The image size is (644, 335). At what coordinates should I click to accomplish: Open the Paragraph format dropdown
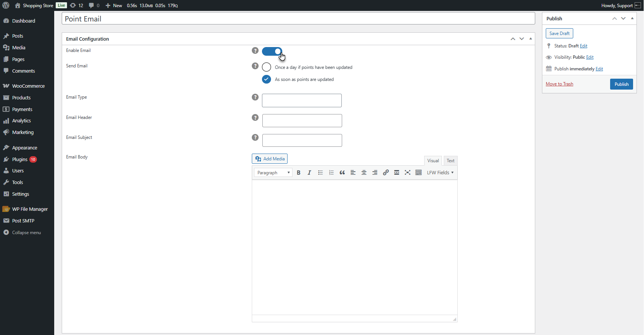pyautogui.click(x=273, y=172)
